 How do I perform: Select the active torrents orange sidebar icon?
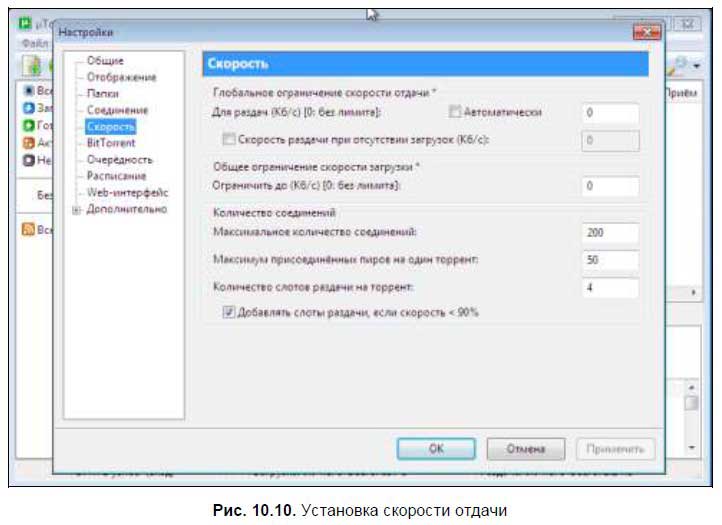[29, 143]
